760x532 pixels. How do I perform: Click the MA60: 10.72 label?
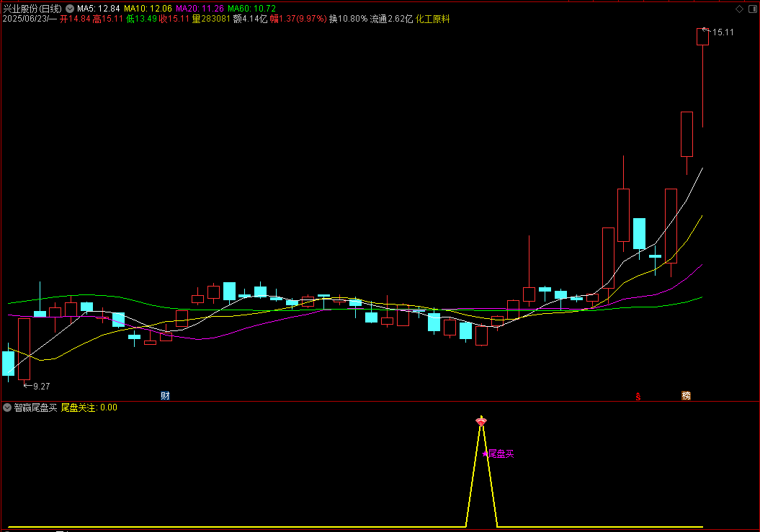coord(251,9)
